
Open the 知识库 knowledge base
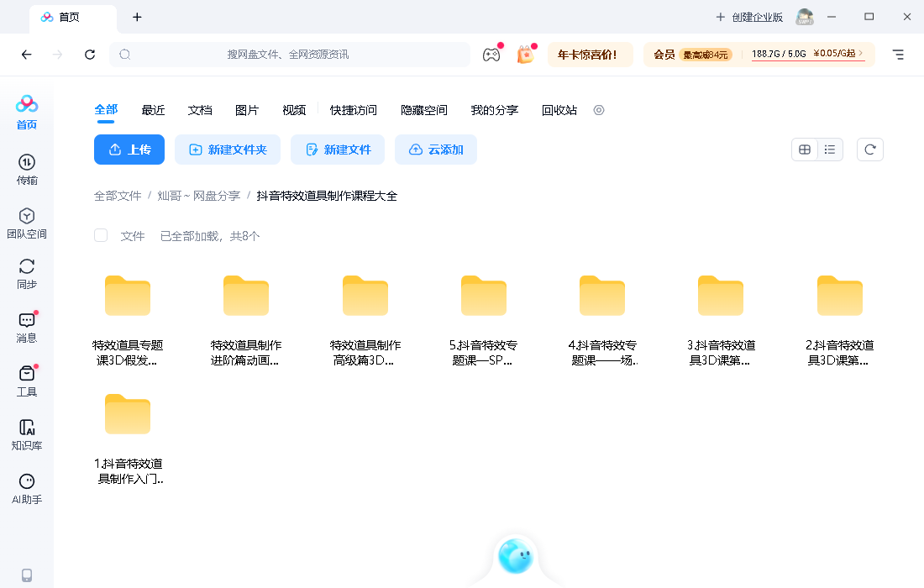pyautogui.click(x=27, y=435)
